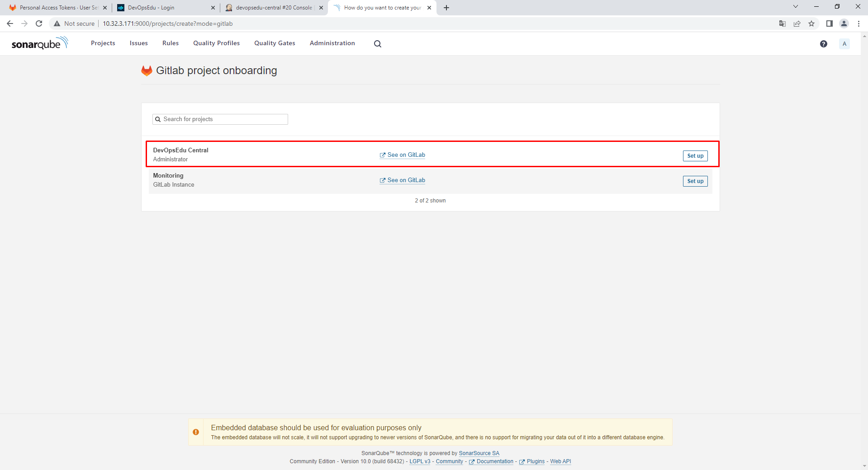Reload the page with refresh icon
The height and width of the screenshot is (470, 868).
(39, 23)
